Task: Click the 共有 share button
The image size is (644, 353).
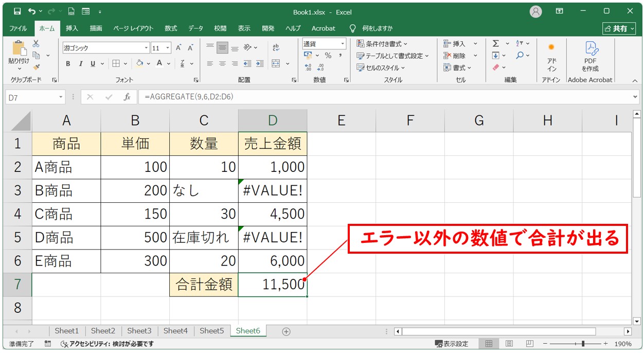Action: pyautogui.click(x=615, y=28)
